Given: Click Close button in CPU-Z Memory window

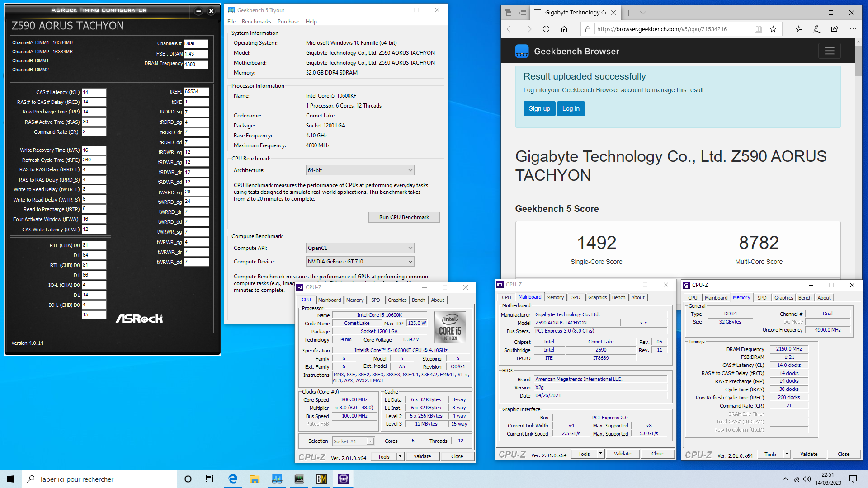Looking at the screenshot, I should [x=844, y=454].
